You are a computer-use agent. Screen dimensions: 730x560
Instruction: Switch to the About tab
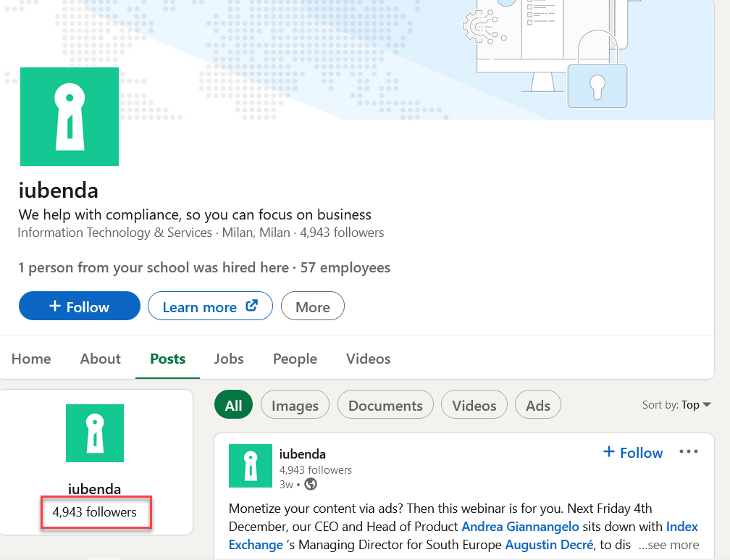100,359
